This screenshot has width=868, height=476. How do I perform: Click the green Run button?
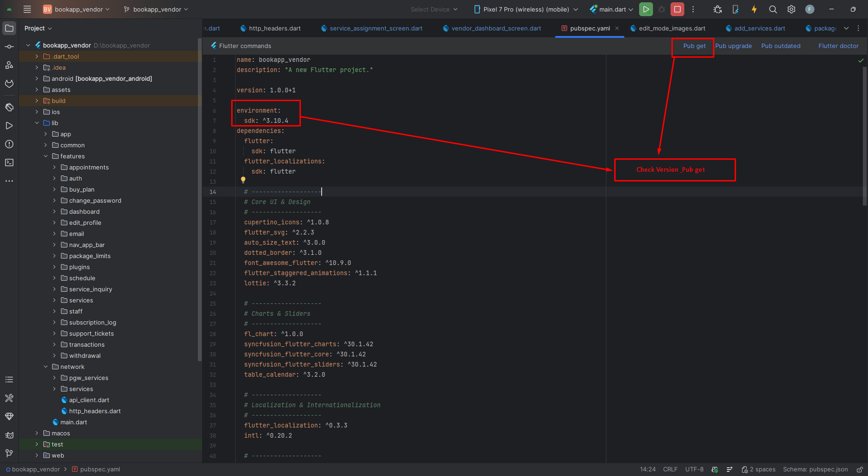pos(646,9)
